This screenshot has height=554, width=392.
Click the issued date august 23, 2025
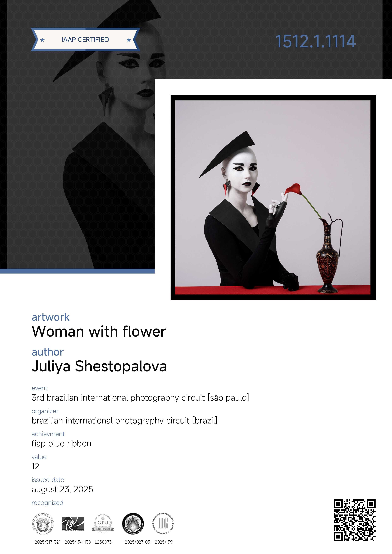[62, 489]
